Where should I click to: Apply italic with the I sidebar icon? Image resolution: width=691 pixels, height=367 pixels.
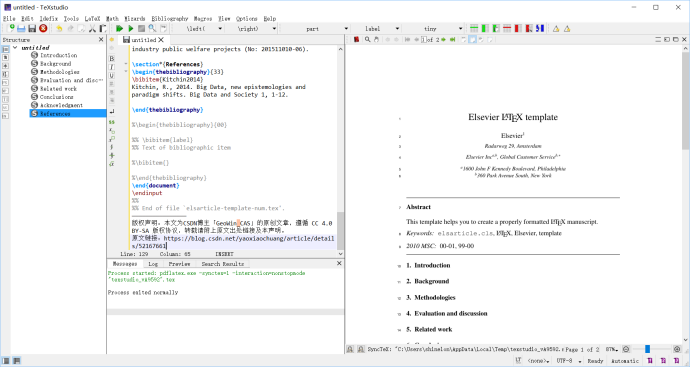click(112, 67)
